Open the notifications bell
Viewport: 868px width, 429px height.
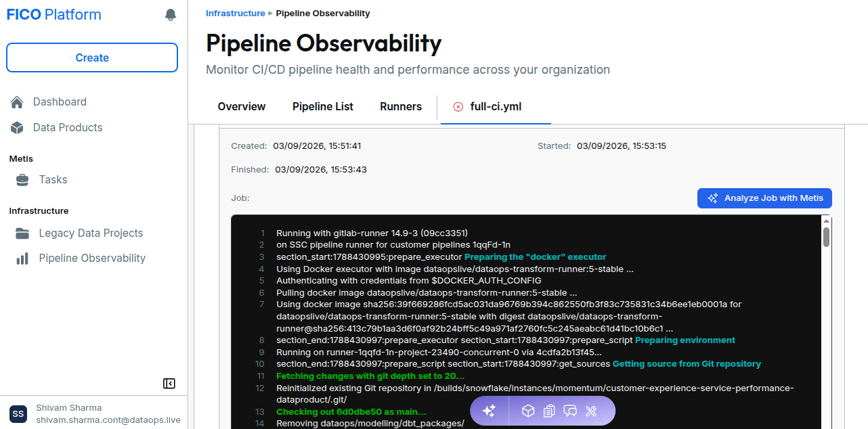tap(171, 15)
